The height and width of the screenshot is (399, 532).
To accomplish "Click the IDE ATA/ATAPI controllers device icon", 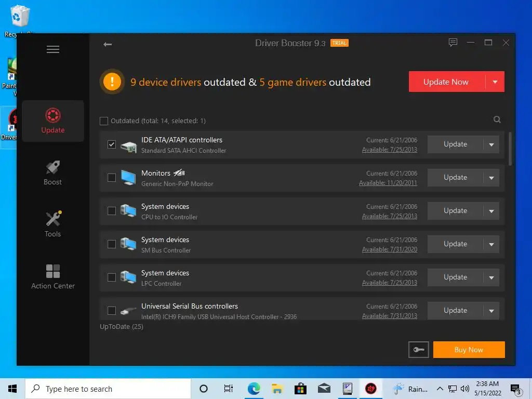I will (129, 146).
